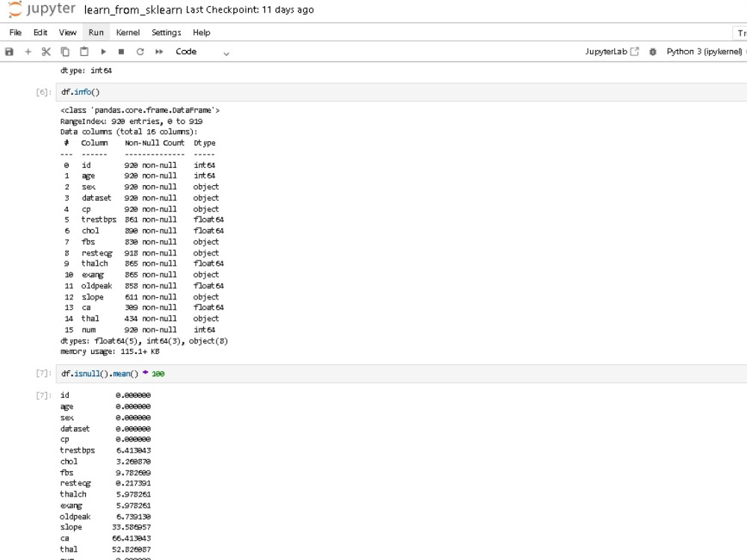This screenshot has width=747, height=560.
Task: Click the [6]: input prompt
Action: [x=43, y=92]
